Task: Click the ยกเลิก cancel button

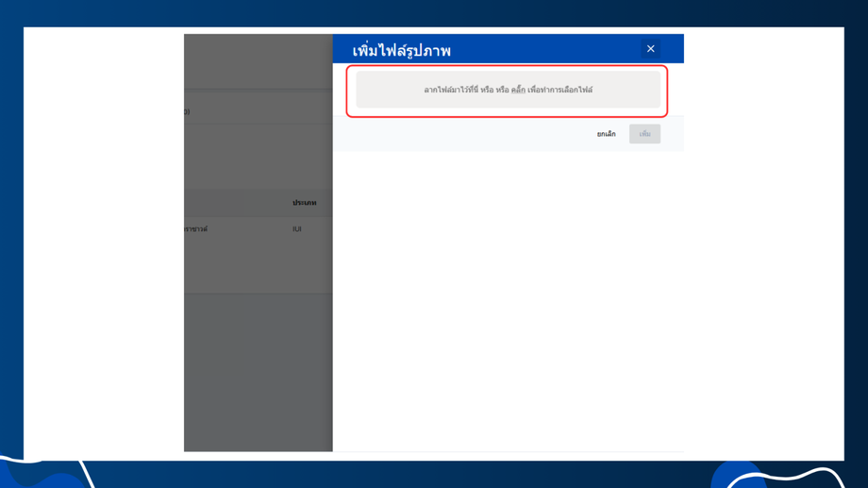Action: click(x=606, y=134)
